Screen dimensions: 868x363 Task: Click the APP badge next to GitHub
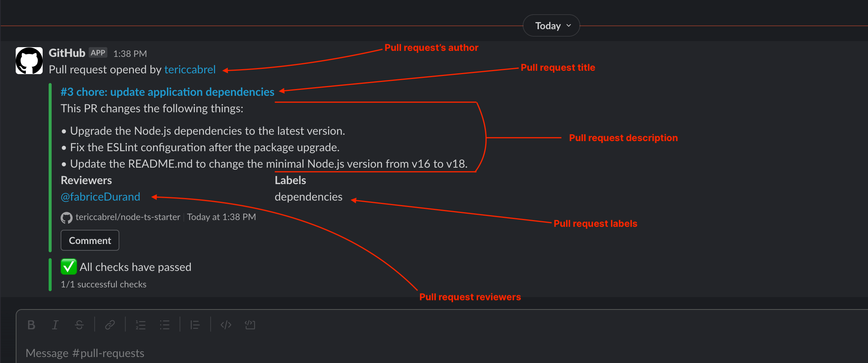point(98,52)
